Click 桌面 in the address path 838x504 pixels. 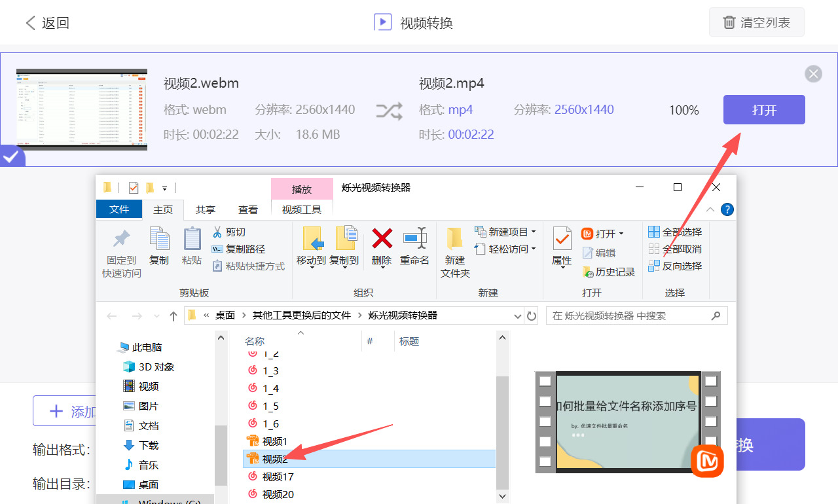225,315
